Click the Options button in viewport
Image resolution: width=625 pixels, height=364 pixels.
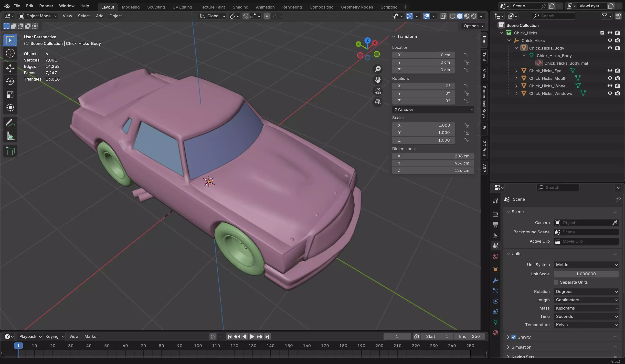coord(474,26)
